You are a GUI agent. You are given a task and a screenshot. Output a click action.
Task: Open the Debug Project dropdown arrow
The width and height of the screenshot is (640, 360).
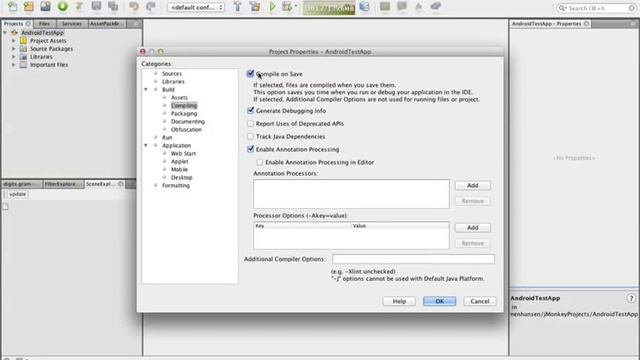tap(296, 6)
